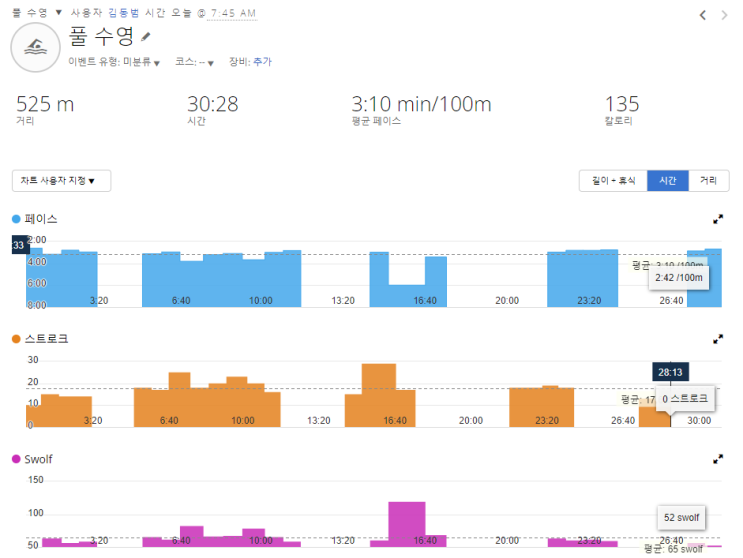743x558 pixels.
Task: Select the 거리 chart view tab
Action: click(708, 180)
